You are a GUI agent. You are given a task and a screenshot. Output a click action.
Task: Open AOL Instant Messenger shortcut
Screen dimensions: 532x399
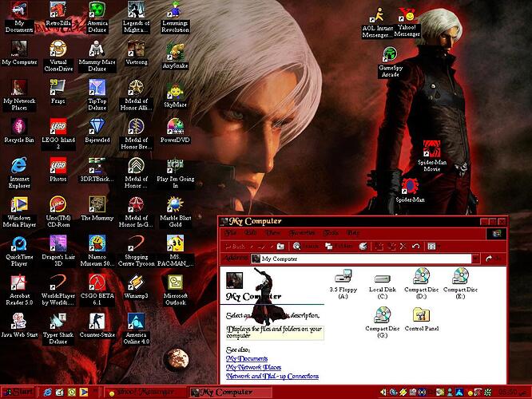[378, 22]
